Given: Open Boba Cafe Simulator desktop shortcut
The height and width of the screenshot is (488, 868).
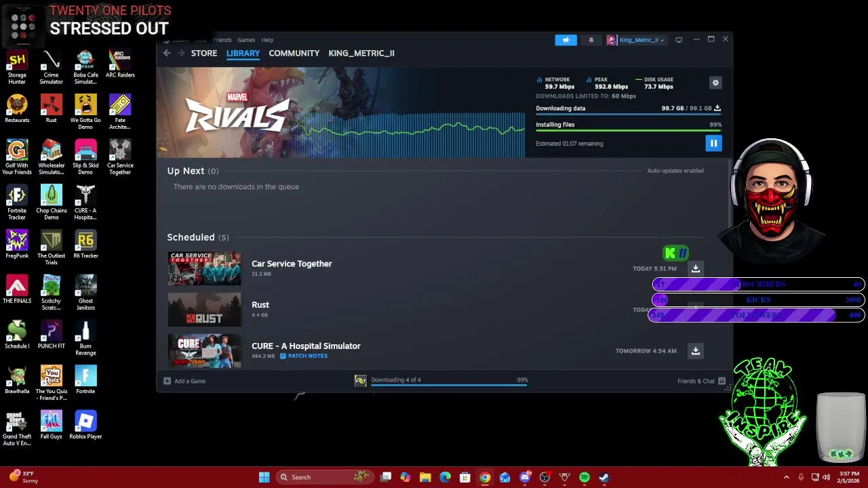Looking at the screenshot, I should 85,68.
